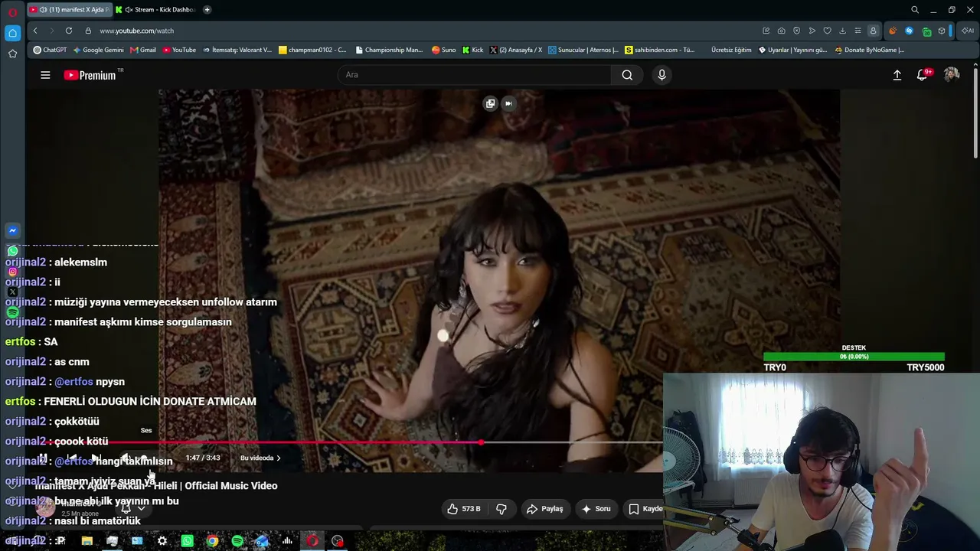Take a snapshot with the camera icon
The image size is (980, 551).
[x=781, y=31]
